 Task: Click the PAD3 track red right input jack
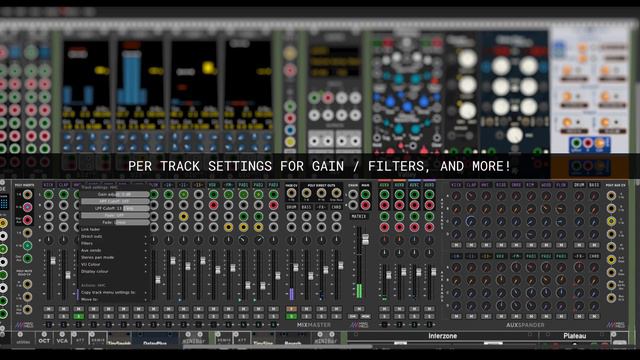point(273,205)
